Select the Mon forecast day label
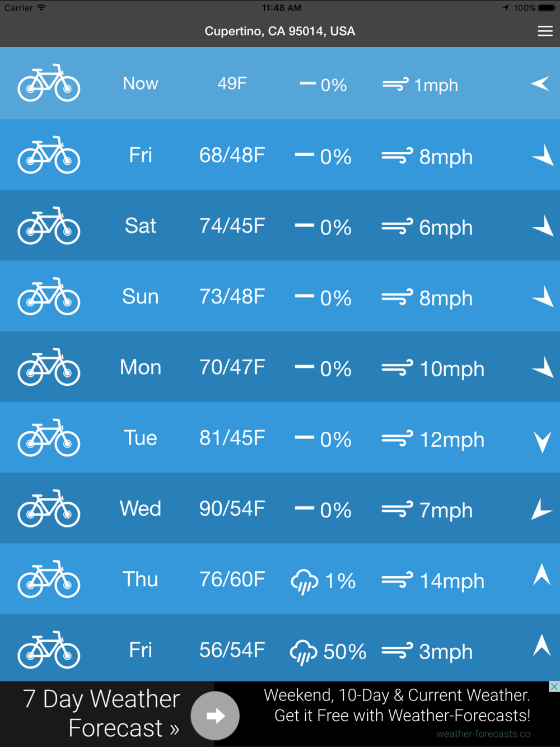The image size is (560, 747). 141,367
